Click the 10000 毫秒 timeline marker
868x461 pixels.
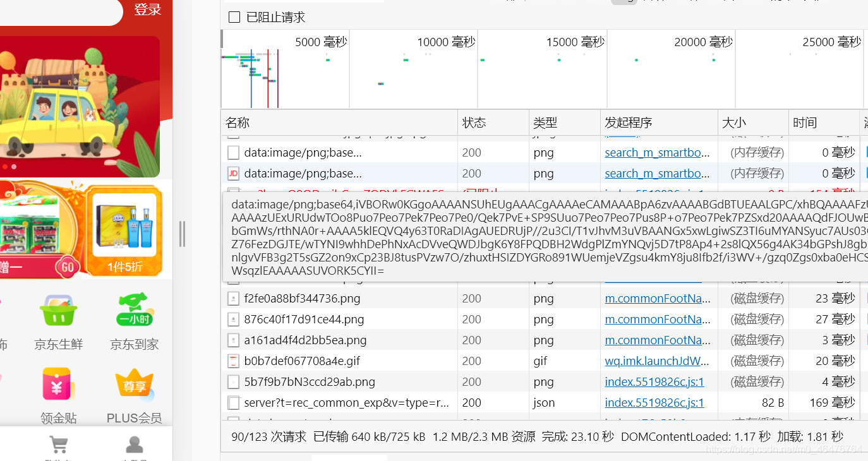446,42
